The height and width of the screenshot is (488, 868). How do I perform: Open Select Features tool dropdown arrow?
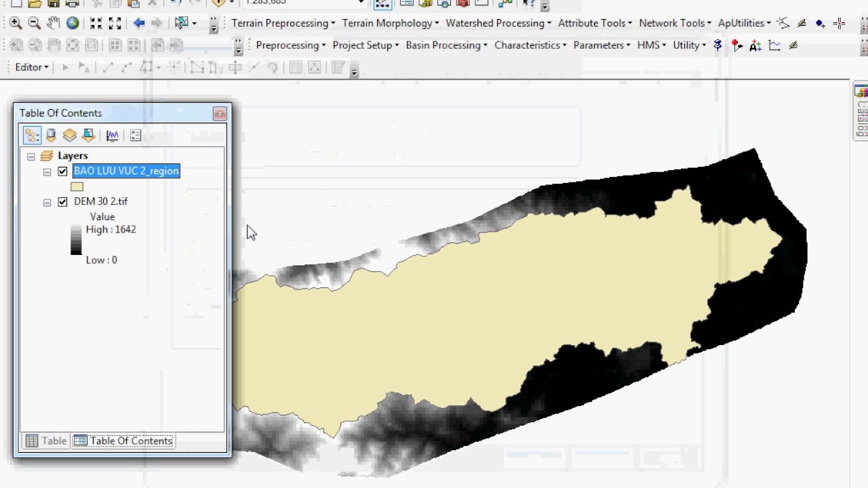(194, 24)
